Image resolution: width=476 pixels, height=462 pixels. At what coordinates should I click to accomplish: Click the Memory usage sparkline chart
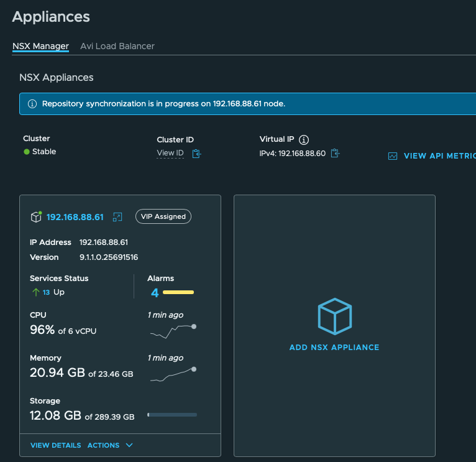173,374
